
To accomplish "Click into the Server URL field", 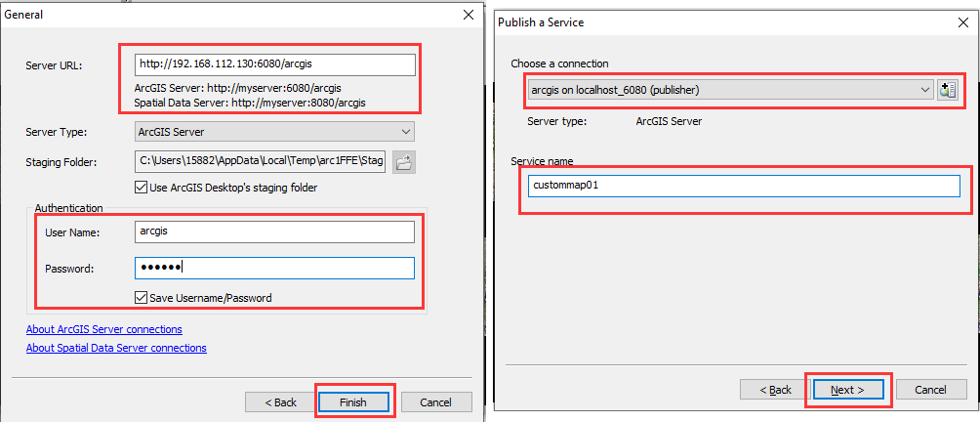I will pyautogui.click(x=274, y=64).
